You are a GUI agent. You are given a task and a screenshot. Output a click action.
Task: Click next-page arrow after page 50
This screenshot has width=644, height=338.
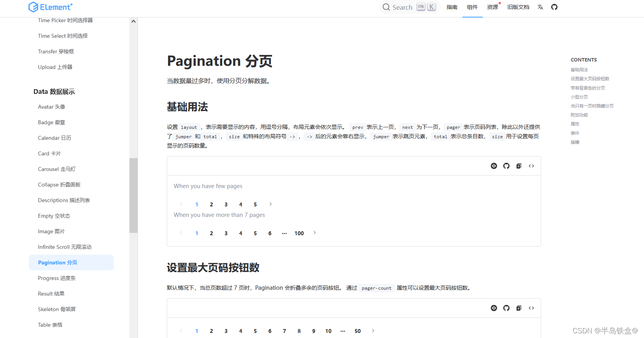click(373, 331)
